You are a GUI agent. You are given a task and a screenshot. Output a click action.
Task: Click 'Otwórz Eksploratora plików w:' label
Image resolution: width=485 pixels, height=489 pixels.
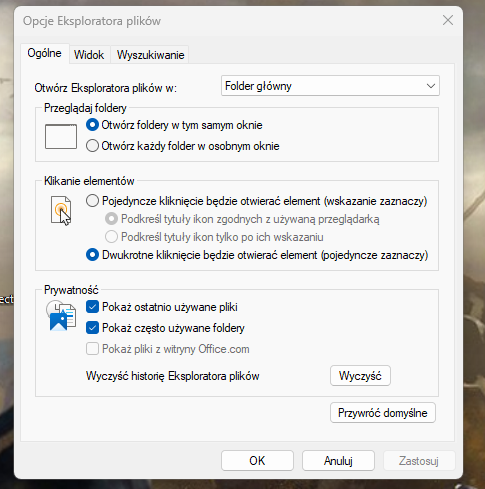105,88
